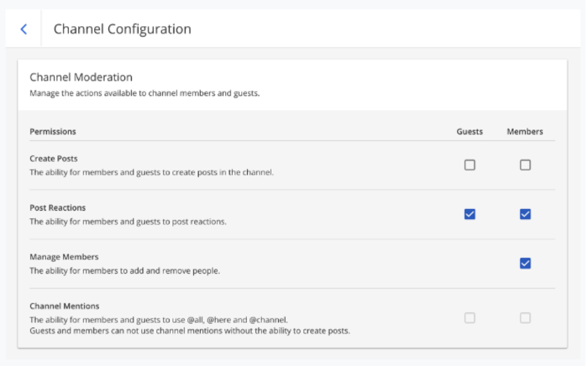The image size is (588, 366).
Task: Click the Channel Mentions description text
Action: coord(159,320)
